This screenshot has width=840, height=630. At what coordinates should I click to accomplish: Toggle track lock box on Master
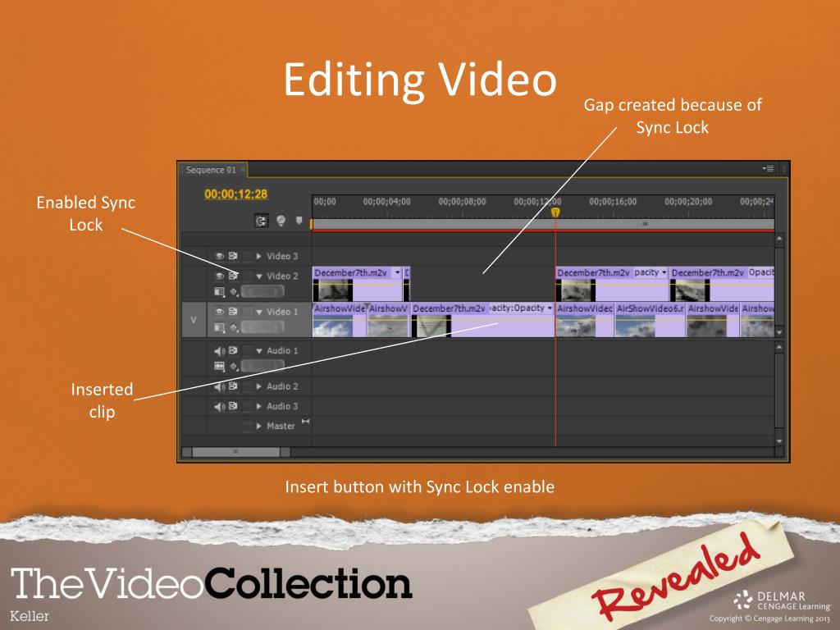click(248, 426)
